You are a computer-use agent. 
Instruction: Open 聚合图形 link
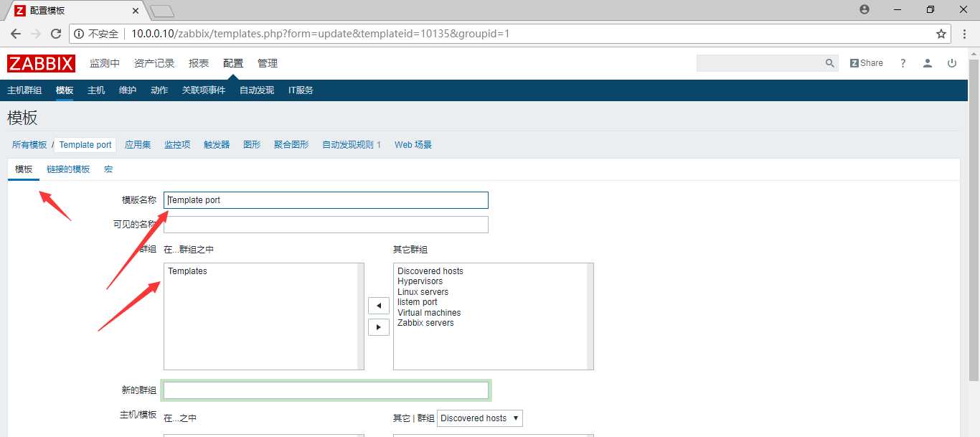coord(291,145)
